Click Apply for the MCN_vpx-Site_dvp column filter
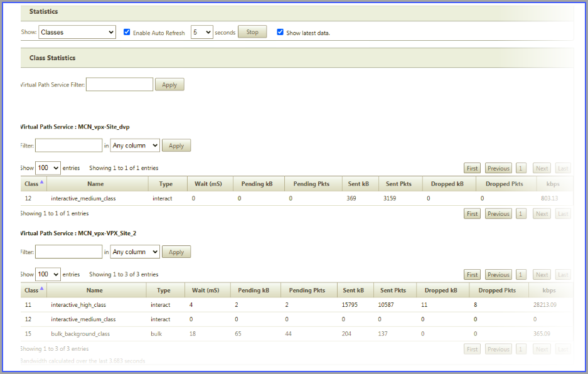The image size is (588, 374). tap(176, 146)
